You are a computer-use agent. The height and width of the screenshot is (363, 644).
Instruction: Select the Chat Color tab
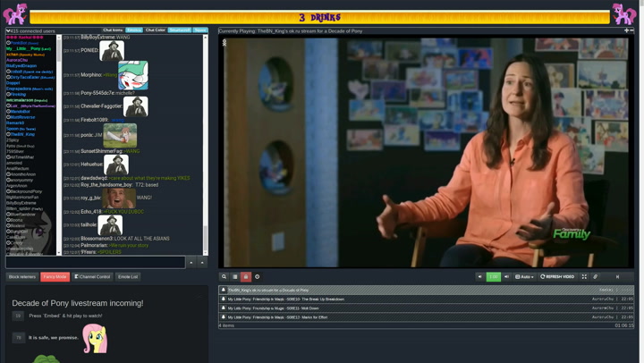[156, 30]
